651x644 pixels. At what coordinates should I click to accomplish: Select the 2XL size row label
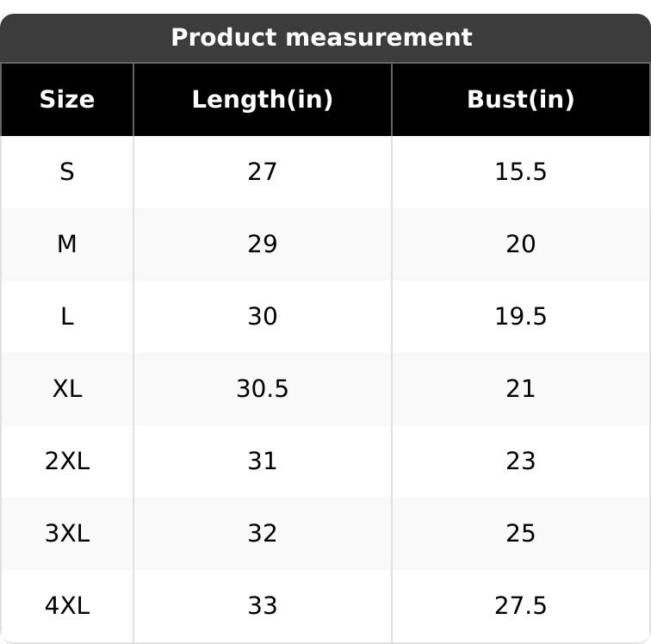[x=67, y=461]
